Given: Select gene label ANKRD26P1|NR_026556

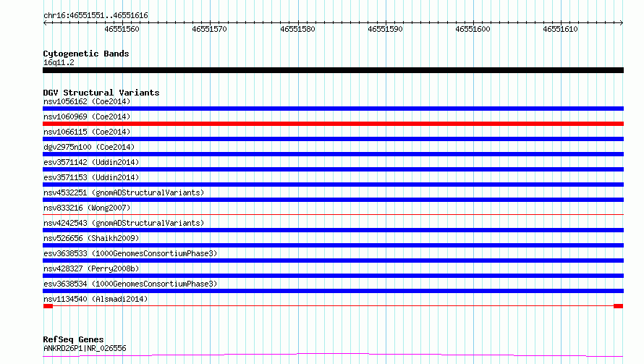Looking at the screenshot, I should point(85,348).
